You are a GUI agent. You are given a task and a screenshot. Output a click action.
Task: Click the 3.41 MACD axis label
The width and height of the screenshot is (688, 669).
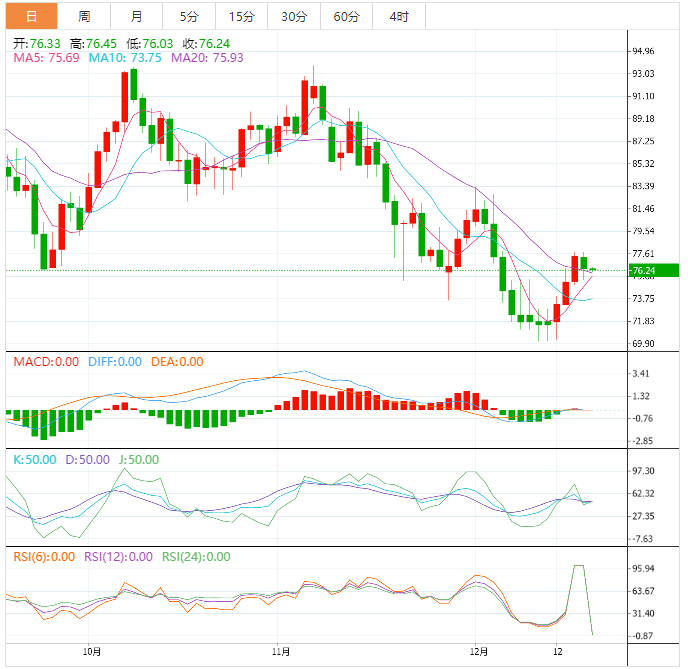(641, 374)
